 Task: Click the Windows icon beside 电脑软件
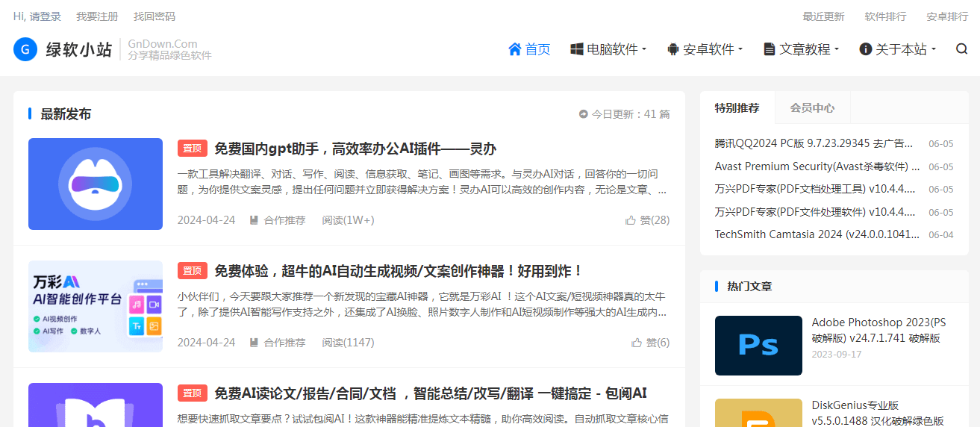tap(576, 49)
